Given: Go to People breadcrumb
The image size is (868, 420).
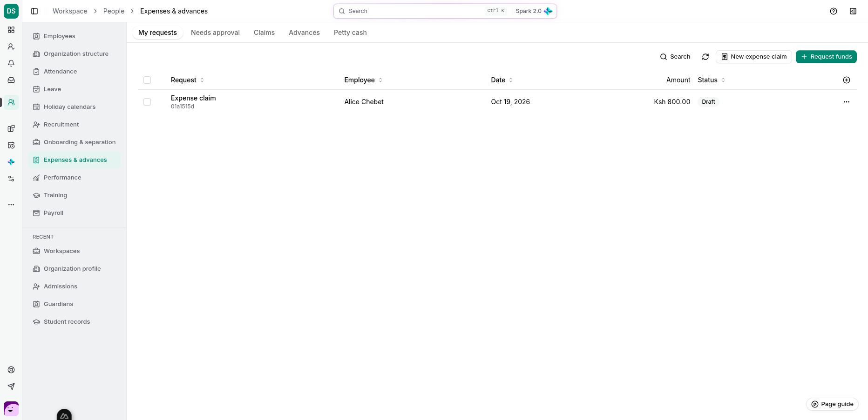Looking at the screenshot, I should pos(114,11).
